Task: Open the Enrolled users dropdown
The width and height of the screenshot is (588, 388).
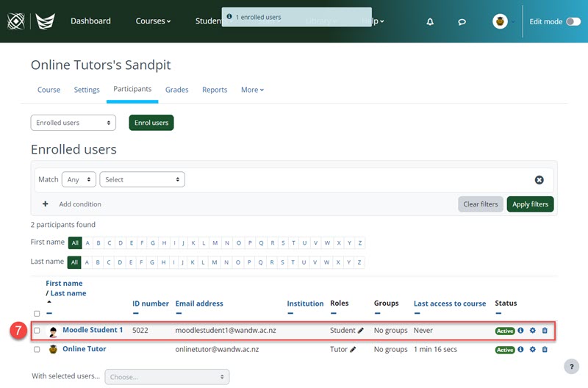Action: tap(73, 123)
